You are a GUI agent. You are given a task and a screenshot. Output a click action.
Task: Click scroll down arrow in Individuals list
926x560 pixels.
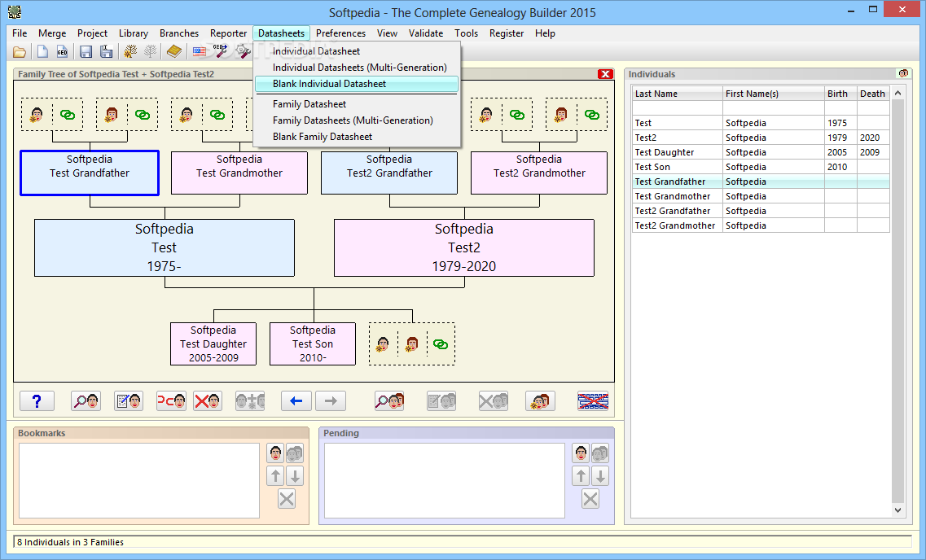pyautogui.click(x=897, y=510)
